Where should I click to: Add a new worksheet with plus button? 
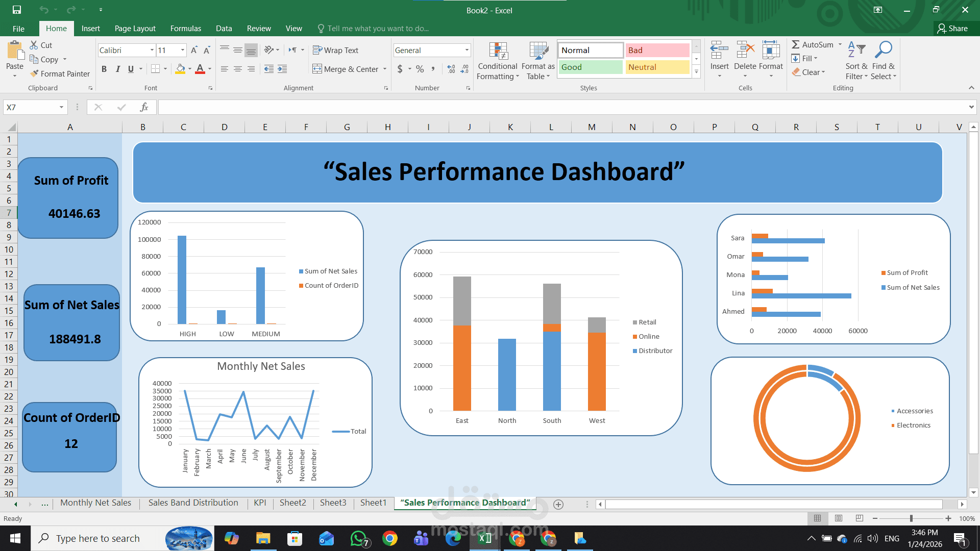point(558,504)
